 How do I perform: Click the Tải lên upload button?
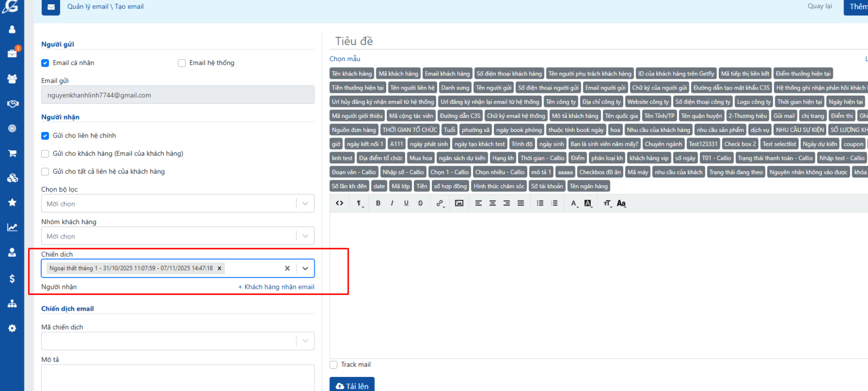pos(352,386)
